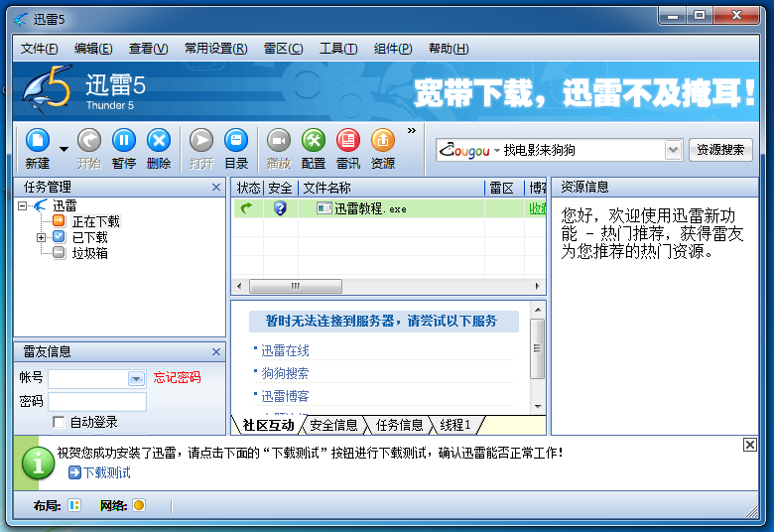Image resolution: width=774 pixels, height=532 pixels.
Task: Switch to the 社区互动 tab
Action: pos(268,426)
